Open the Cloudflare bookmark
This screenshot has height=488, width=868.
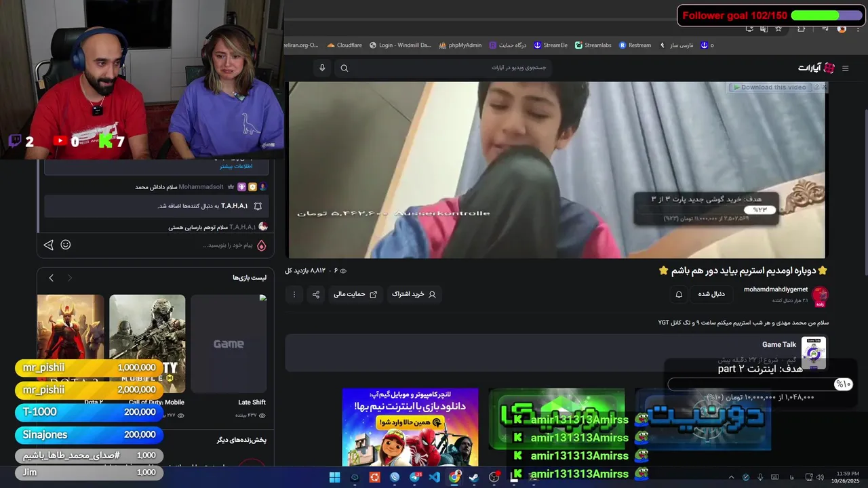[x=344, y=45]
